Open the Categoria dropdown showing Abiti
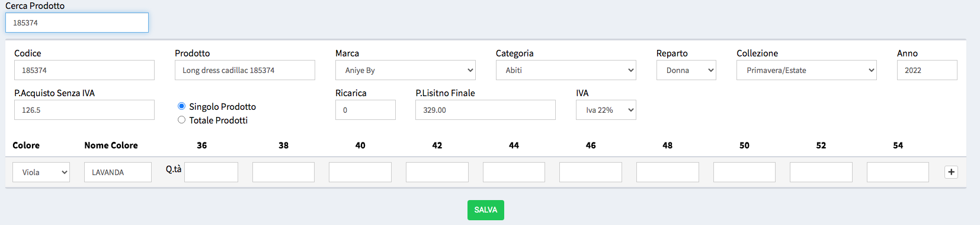 point(566,70)
